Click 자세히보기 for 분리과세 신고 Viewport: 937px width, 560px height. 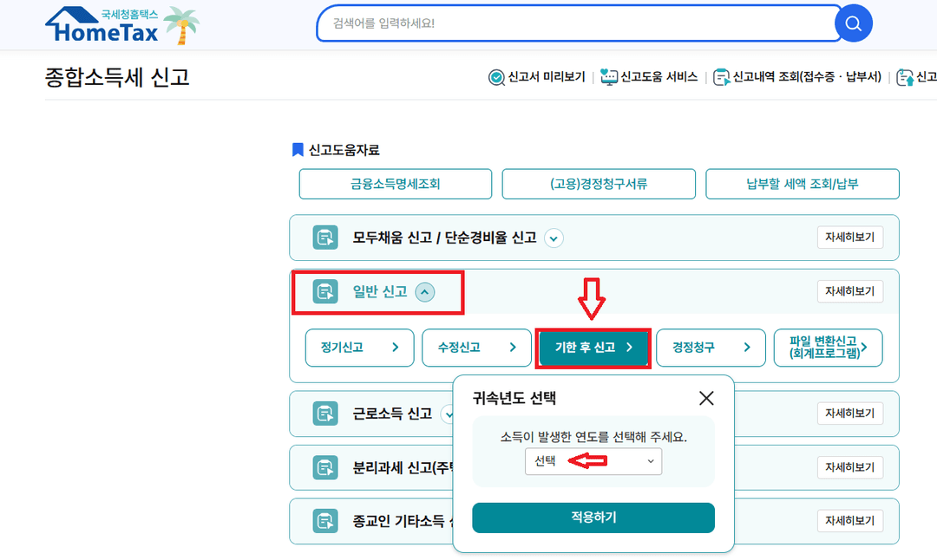849,467
